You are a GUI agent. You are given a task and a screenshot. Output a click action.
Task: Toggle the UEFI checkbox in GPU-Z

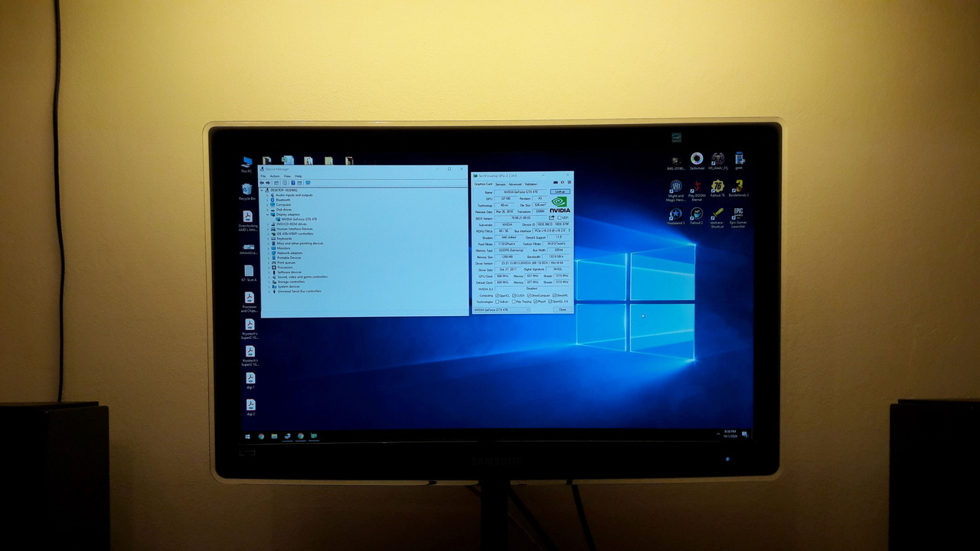click(x=559, y=217)
